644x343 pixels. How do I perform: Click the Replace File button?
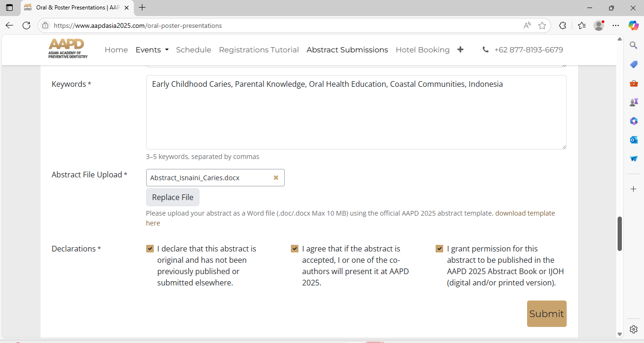point(173,197)
